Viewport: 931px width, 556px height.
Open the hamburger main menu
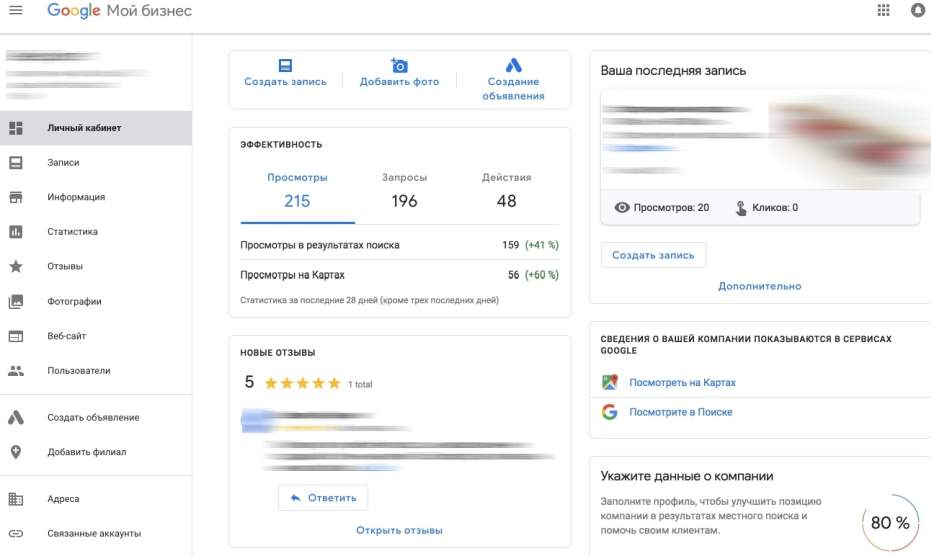click(x=16, y=11)
